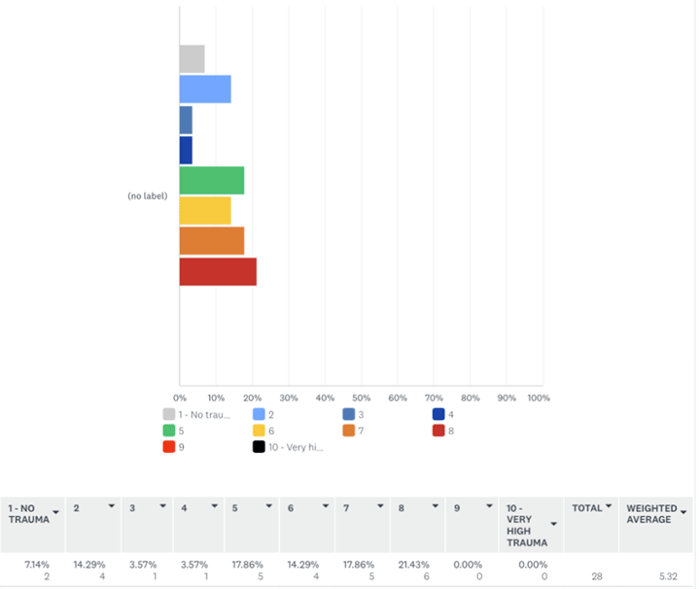
Task: Select the orange bar for rating 7
Action: [x=212, y=241]
